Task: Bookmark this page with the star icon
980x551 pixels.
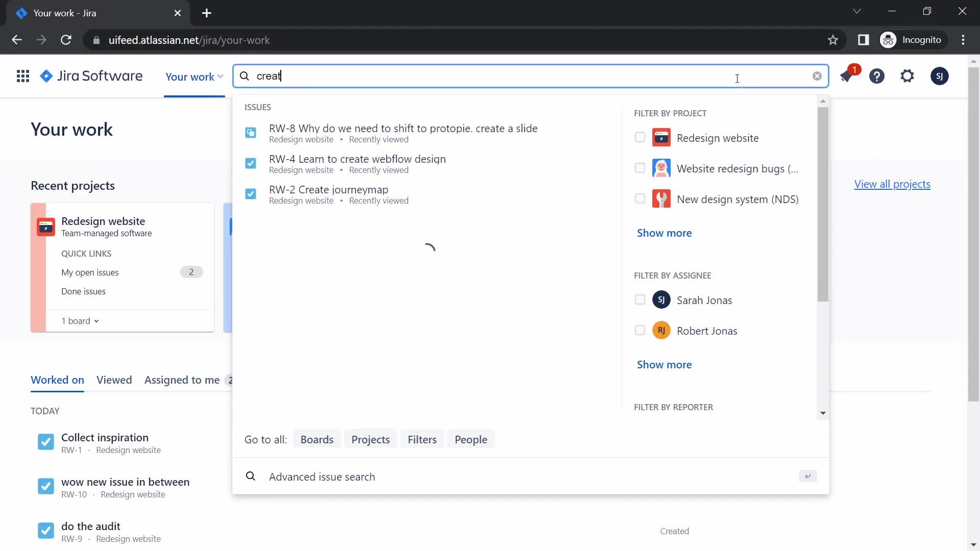Action: click(833, 40)
